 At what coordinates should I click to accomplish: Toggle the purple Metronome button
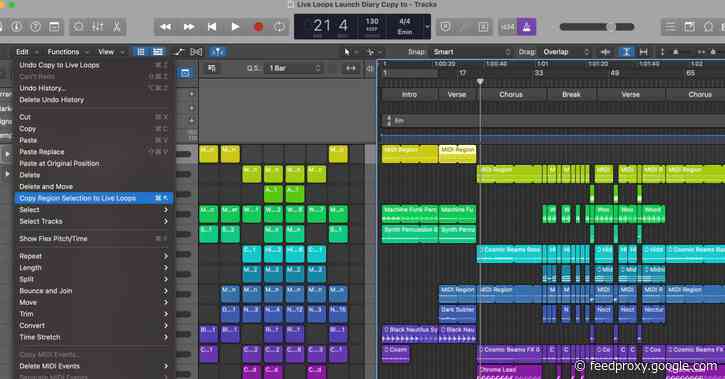526,27
